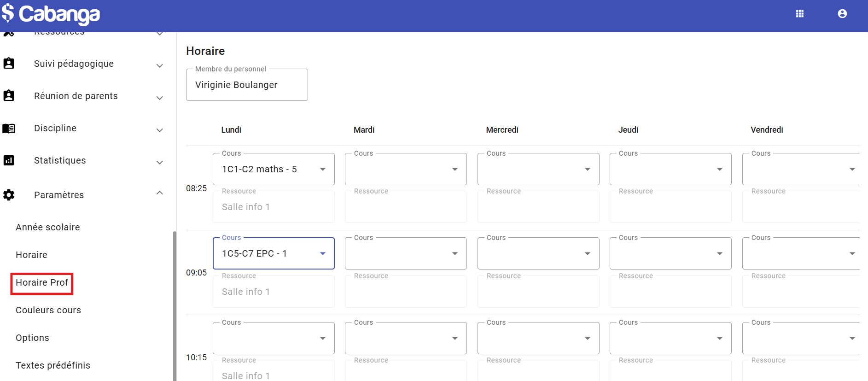Viewport: 868px width, 381px height.
Task: Open the 1C1-C2 maths course dropdown
Action: pyautogui.click(x=322, y=169)
